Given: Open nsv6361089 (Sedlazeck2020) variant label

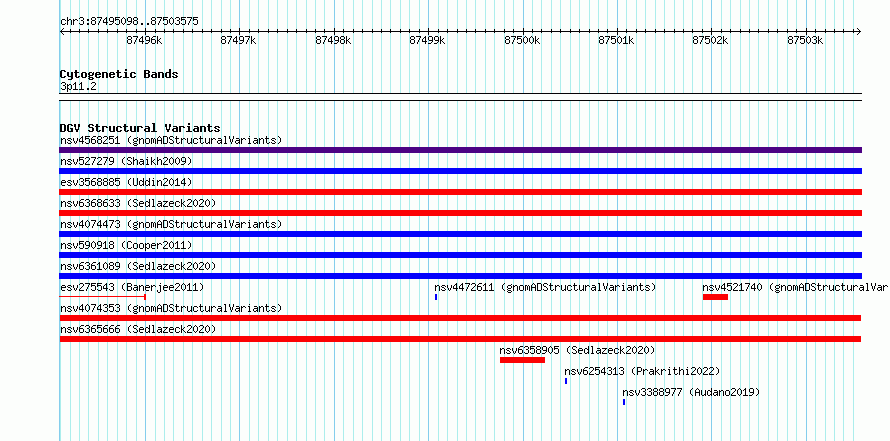Looking at the screenshot, I should coord(138,266).
